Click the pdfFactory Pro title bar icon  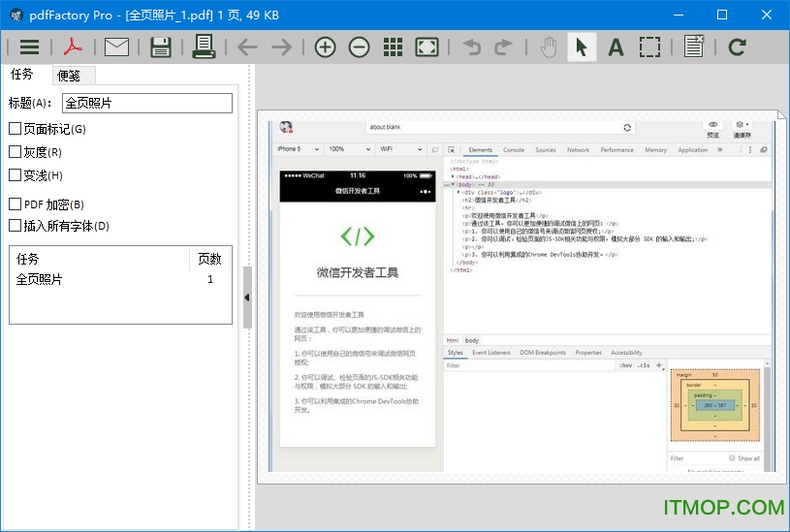[16, 16]
